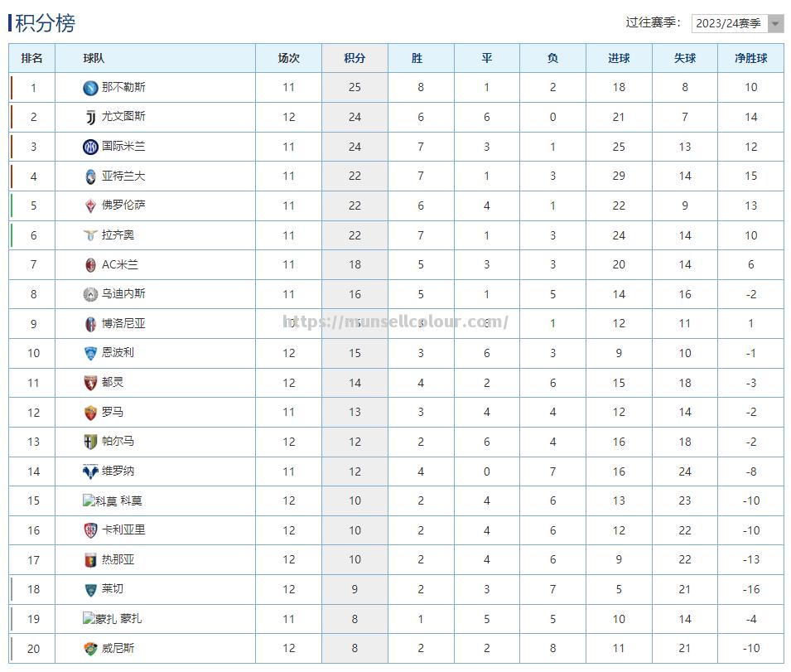Click the Cagliari (卡利亚里) club badge
The width and height of the screenshot is (791, 672).
pos(90,530)
